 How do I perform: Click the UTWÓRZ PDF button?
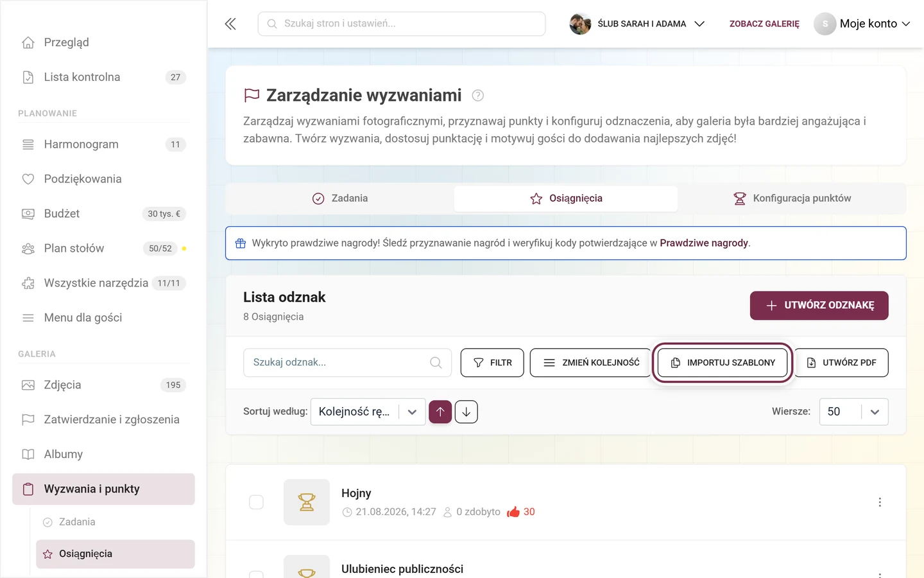tap(841, 363)
